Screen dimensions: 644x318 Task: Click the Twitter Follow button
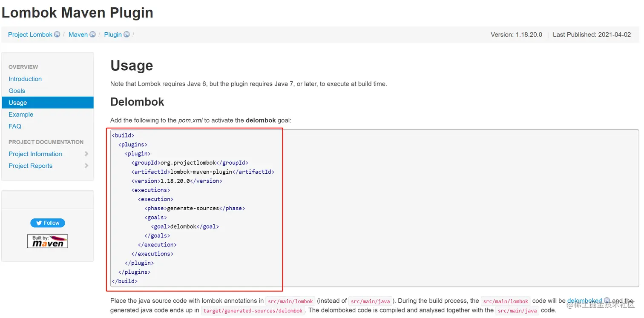(x=48, y=223)
